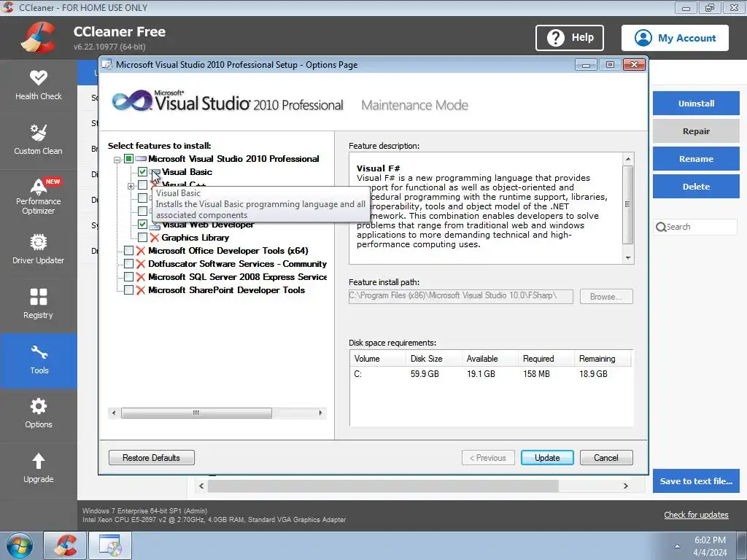Select the Visual Basic tree item
The height and width of the screenshot is (560, 747).
pyautogui.click(x=187, y=172)
